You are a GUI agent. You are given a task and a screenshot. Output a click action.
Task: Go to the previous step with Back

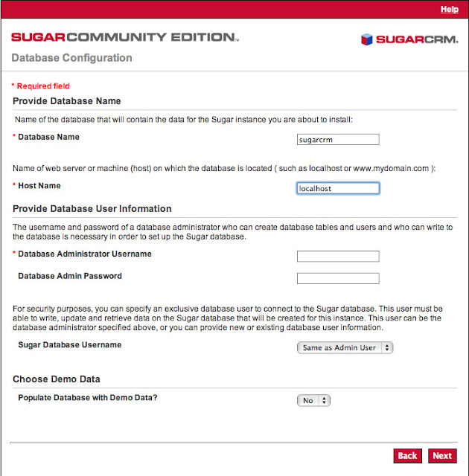tap(407, 456)
